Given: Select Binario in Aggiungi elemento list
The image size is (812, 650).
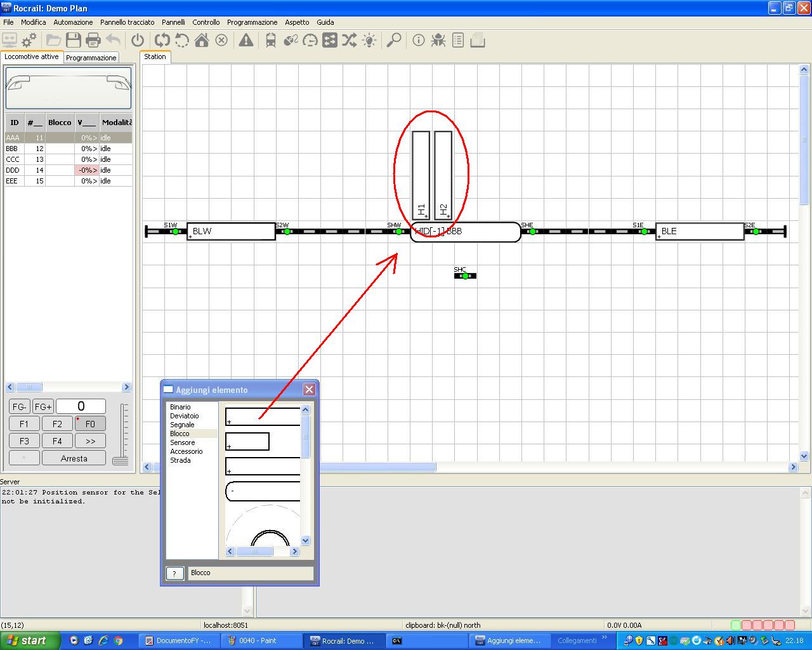Looking at the screenshot, I should [x=180, y=407].
